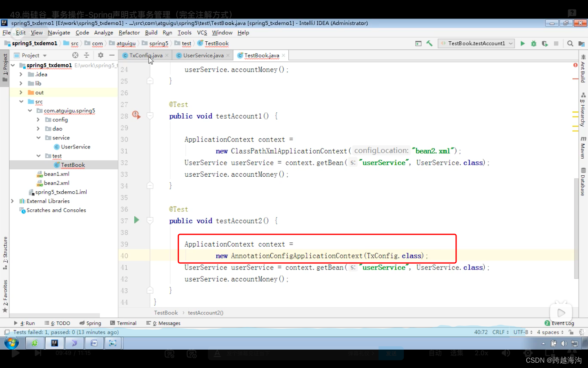Click the volume icon in system tray
Image resolution: width=588 pixels, height=368 pixels.
point(564,343)
